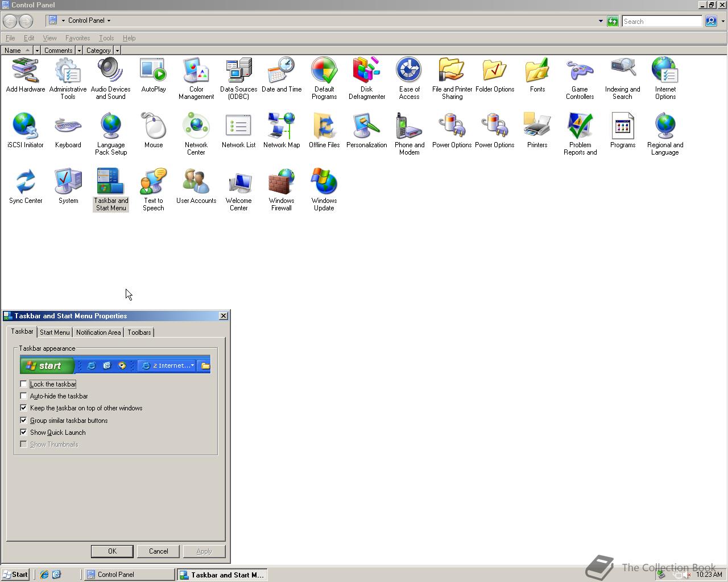Open the Add Hardware applet
The image size is (728, 582).
(26, 75)
